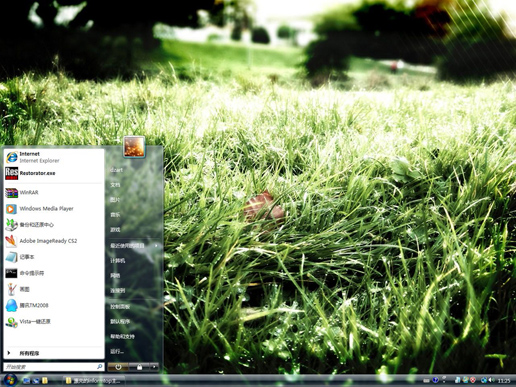Open 图片 (Pictures) in right pane
This screenshot has height=387, width=516.
click(115, 200)
